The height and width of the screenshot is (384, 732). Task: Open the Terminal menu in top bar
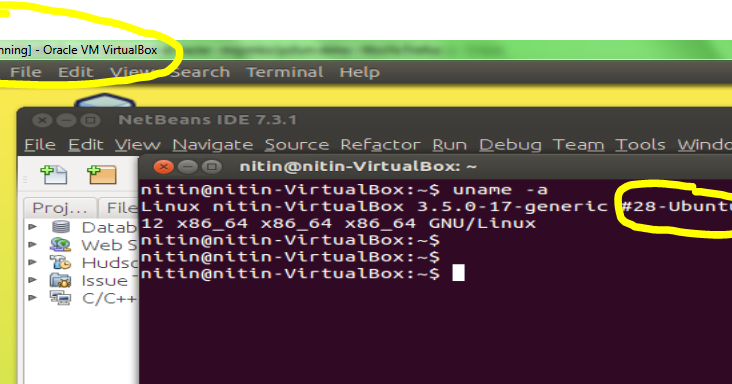pyautogui.click(x=285, y=72)
